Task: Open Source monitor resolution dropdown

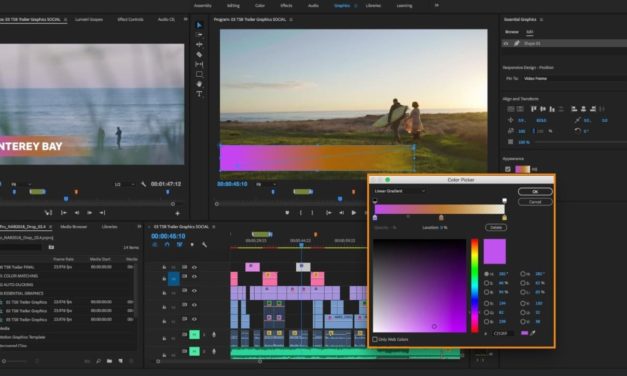Action: point(124,184)
